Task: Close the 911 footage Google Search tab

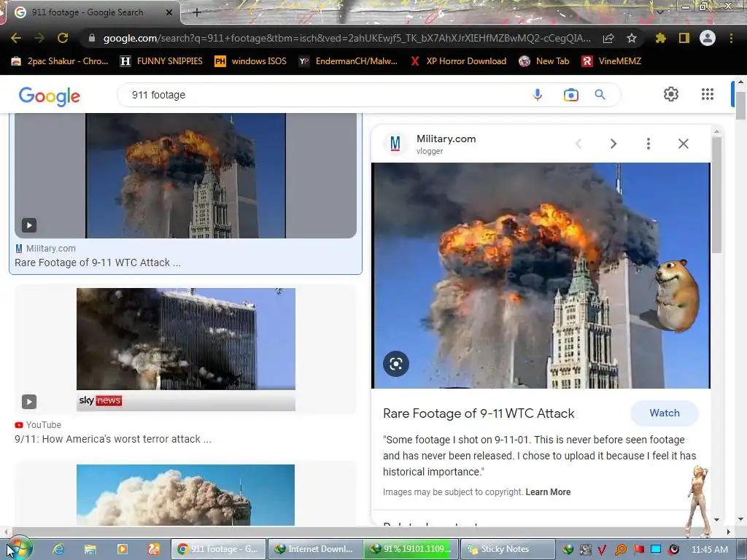Action: pyautogui.click(x=169, y=12)
